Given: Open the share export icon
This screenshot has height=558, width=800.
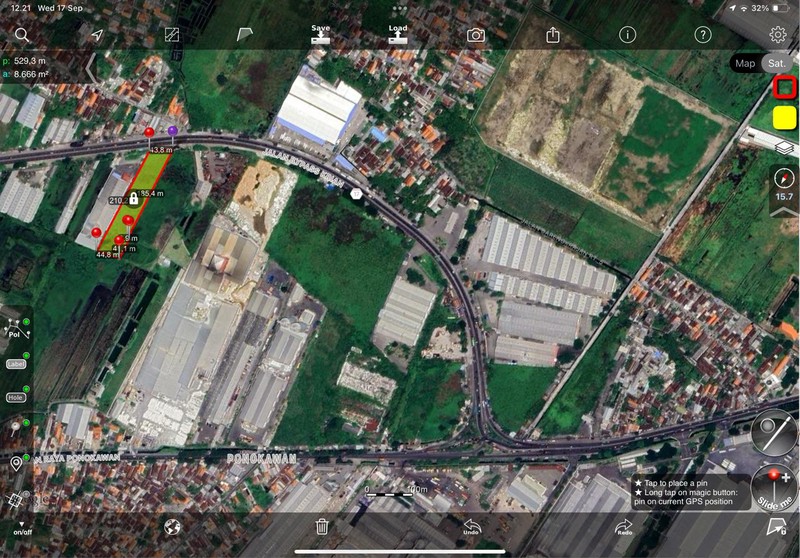Looking at the screenshot, I should pos(553,35).
